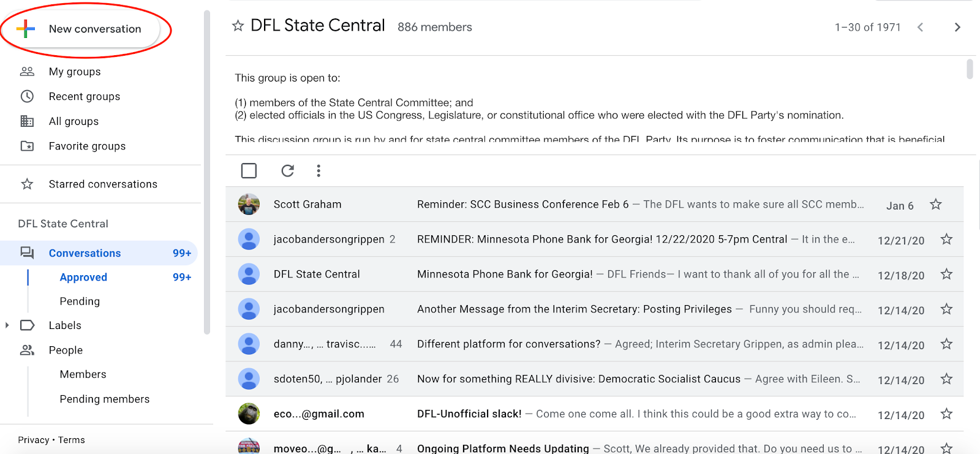This screenshot has width=980, height=454.
Task: Show Approved conversations
Action: 83,277
